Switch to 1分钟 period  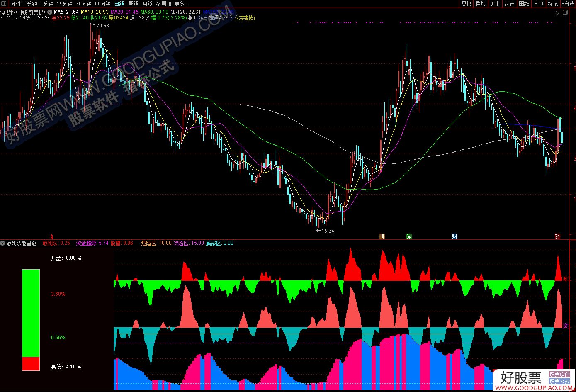pyautogui.click(x=31, y=4)
